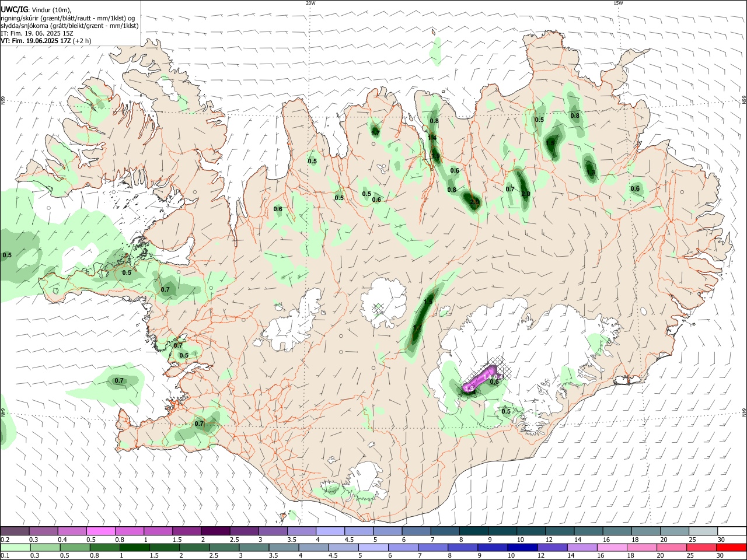Click the 0.8 value in the far northeast
Viewport: 747px width, 560px height.
tap(575, 116)
